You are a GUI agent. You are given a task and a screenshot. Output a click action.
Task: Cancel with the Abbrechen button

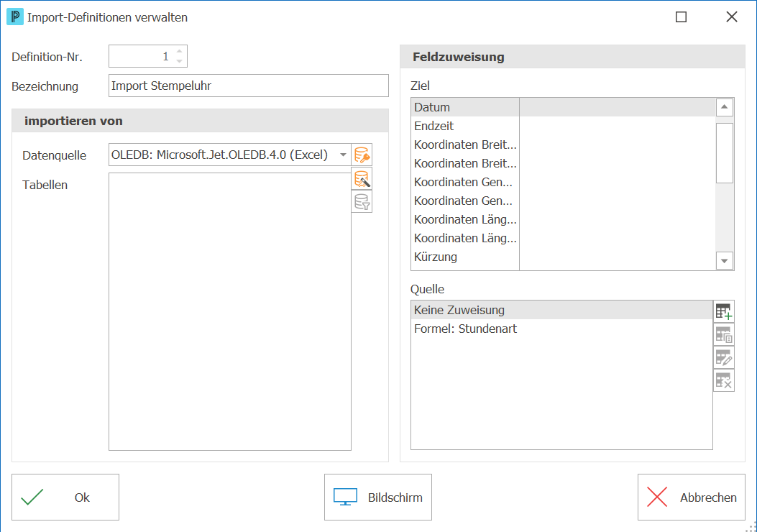click(x=692, y=497)
